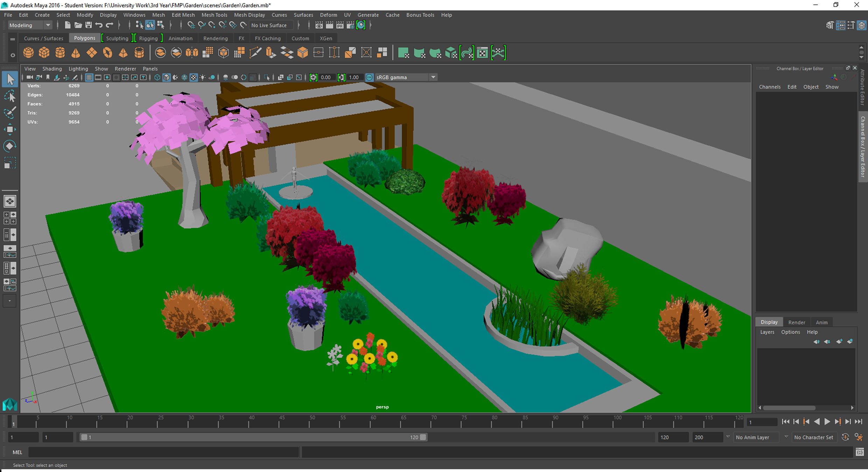Click the Undo arrow icon

click(99, 25)
